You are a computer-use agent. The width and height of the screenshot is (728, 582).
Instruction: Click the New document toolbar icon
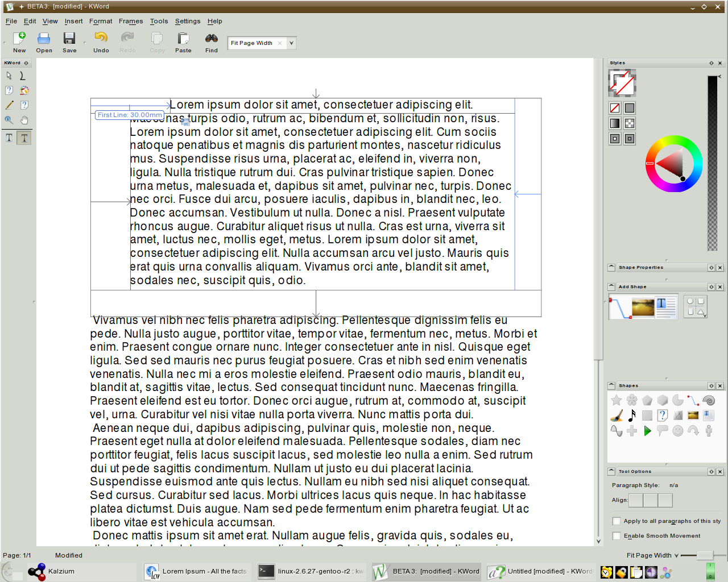[x=19, y=43]
